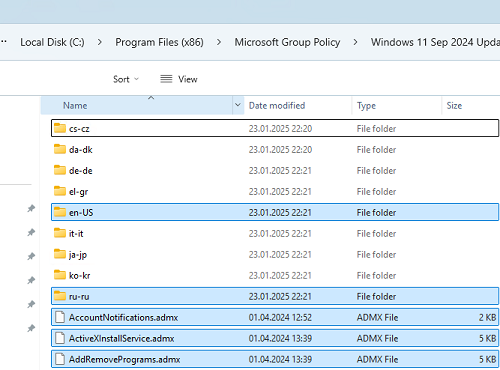Expand chevron after Microsoft Group Policy
Screen dimensions: 500x370
(355, 42)
